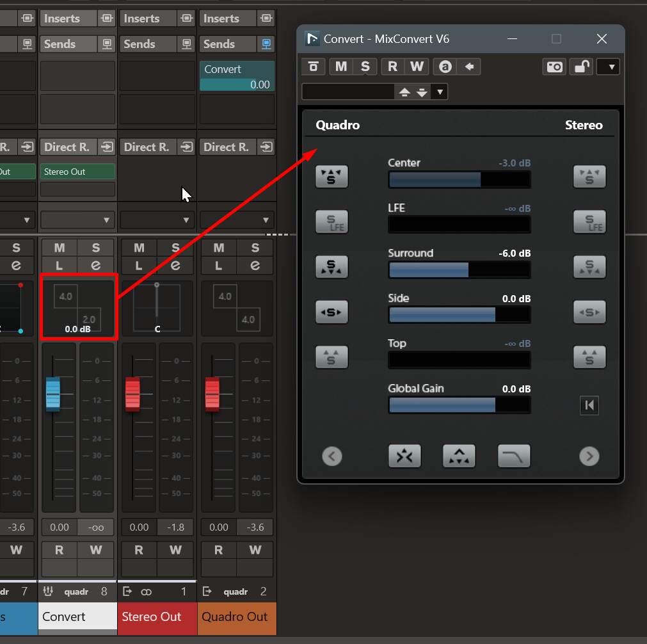647x644 pixels.
Task: Load previous preset with up arrow
Action: tap(404, 92)
